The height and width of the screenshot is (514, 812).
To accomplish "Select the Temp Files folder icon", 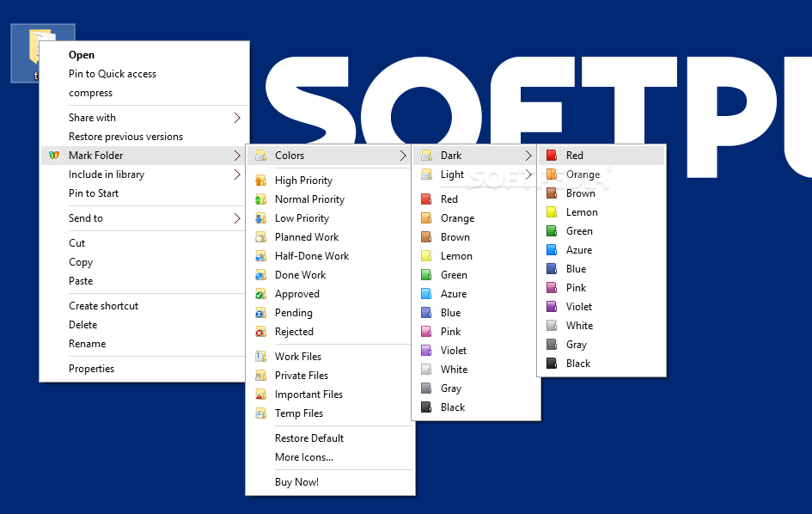I will coord(259,413).
